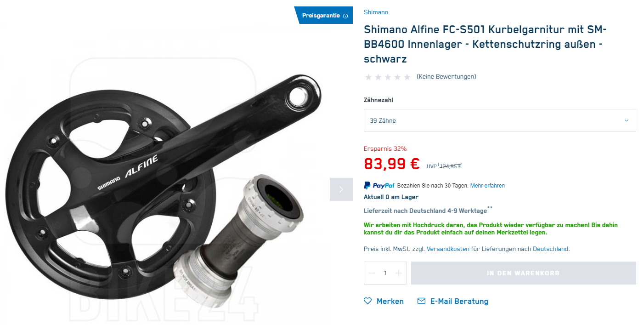Image resolution: width=644 pixels, height=325 pixels.
Task: Increase quantity with the plus icon
Action: (398, 273)
